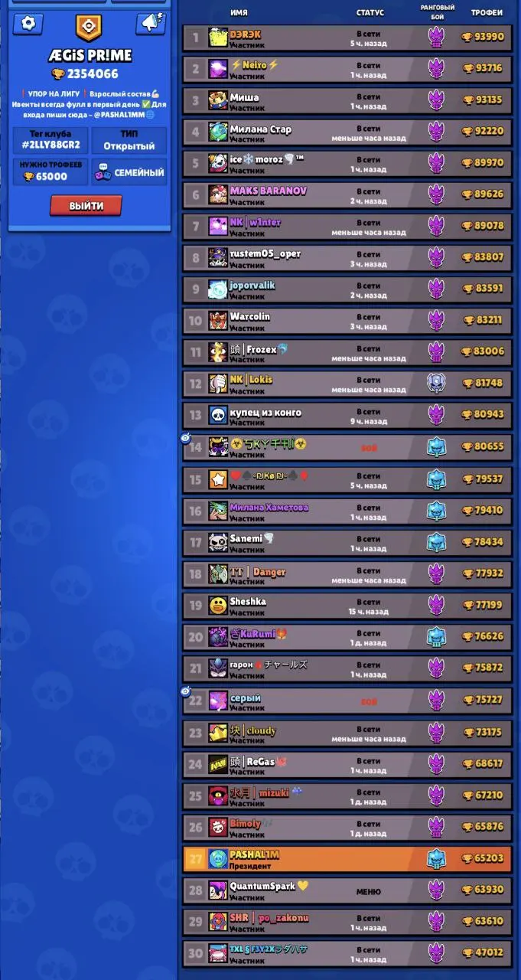The image size is (521, 980).
Task: Click the megaphone announcement icon
Action: click(150, 24)
